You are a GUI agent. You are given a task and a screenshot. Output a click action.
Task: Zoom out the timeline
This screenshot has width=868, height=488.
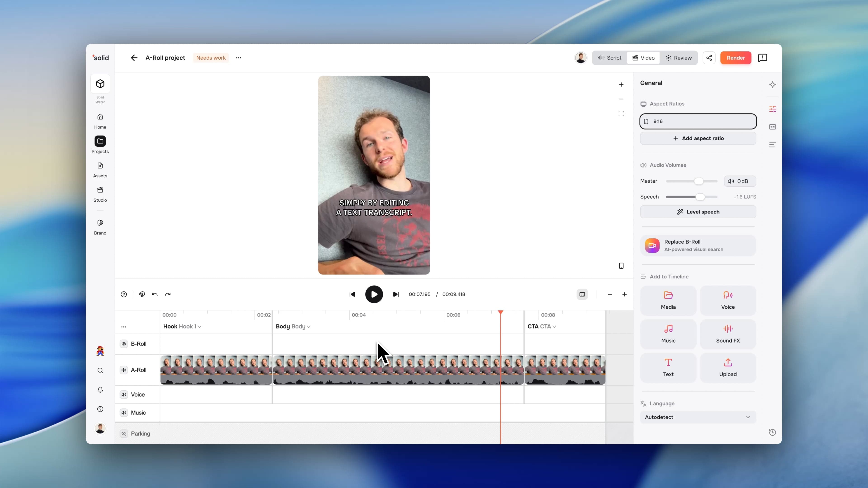pos(610,294)
